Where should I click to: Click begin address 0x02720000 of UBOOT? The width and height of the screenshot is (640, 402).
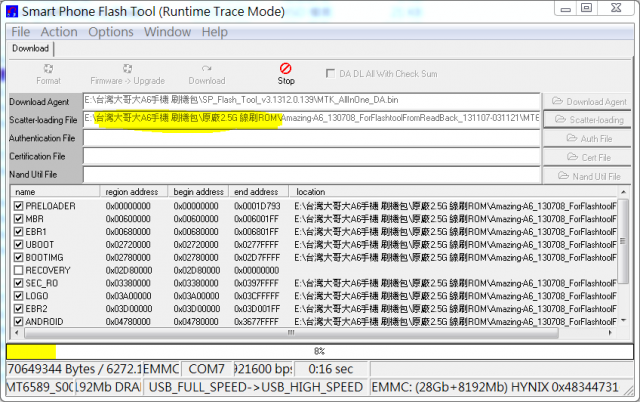pyautogui.click(x=196, y=245)
